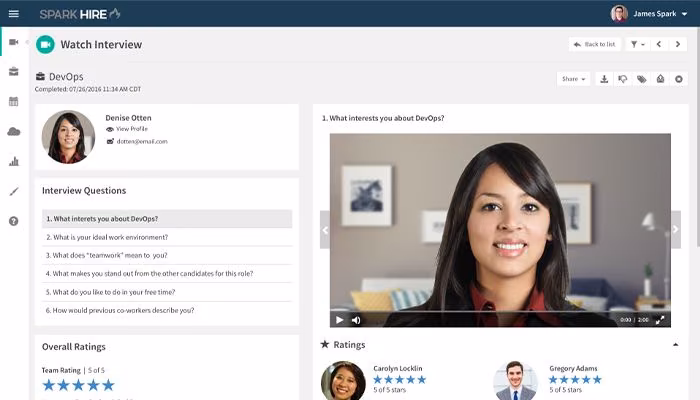Click the Gregory Adams name

pyautogui.click(x=573, y=368)
